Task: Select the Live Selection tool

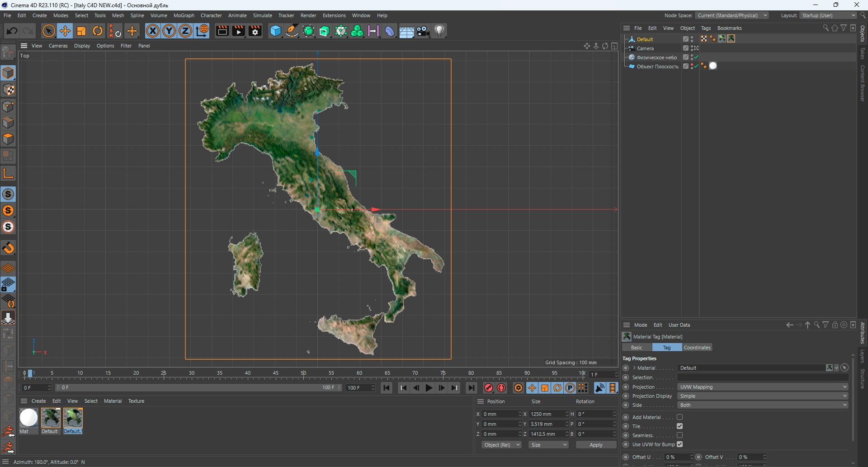Action: click(48, 31)
